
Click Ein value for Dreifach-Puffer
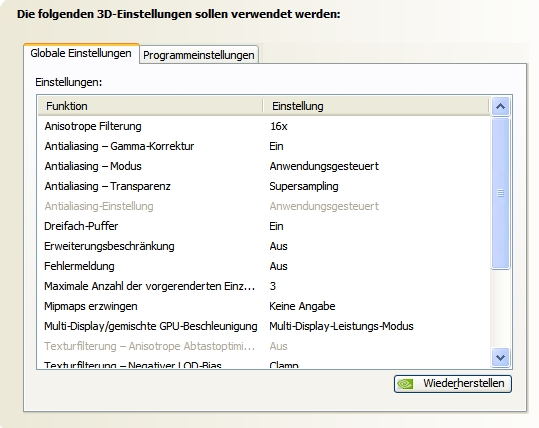click(x=276, y=226)
